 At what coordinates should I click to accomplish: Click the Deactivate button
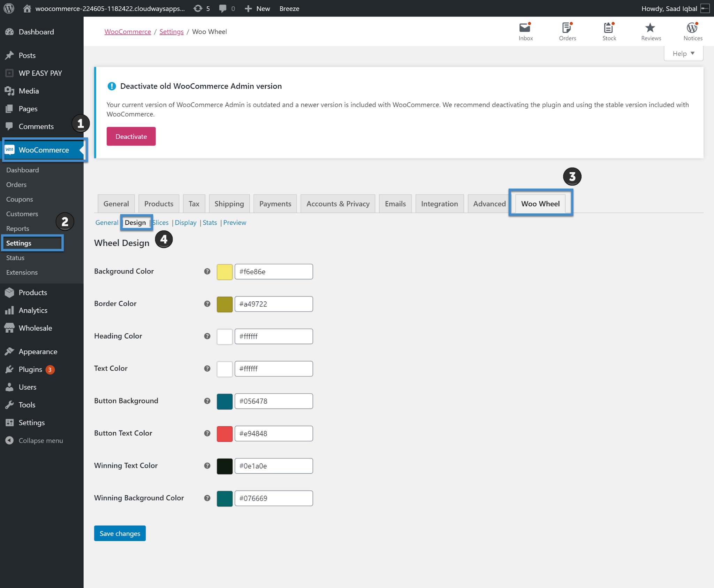[x=131, y=137]
